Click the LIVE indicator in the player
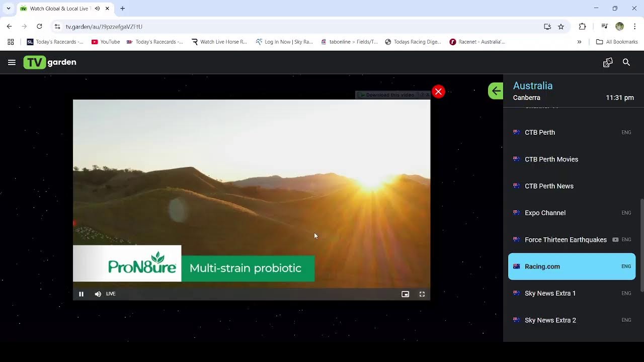 click(111, 294)
